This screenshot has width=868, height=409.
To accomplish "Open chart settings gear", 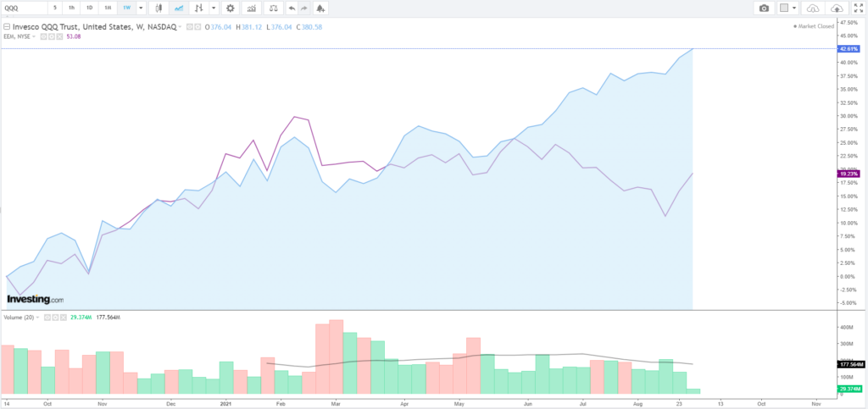I will pos(231,8).
